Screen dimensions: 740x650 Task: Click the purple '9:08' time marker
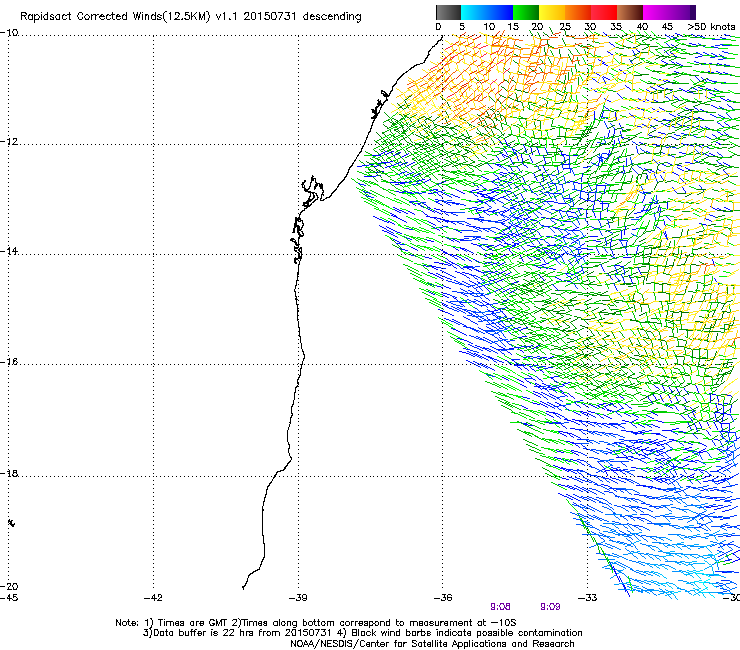500,607
